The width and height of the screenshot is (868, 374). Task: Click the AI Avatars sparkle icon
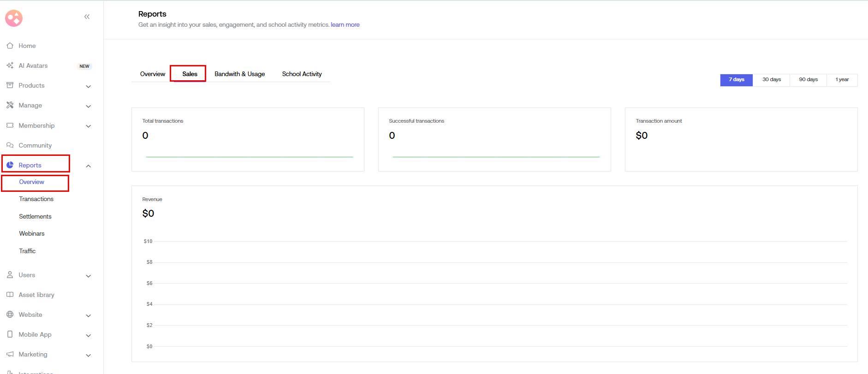[10, 65]
